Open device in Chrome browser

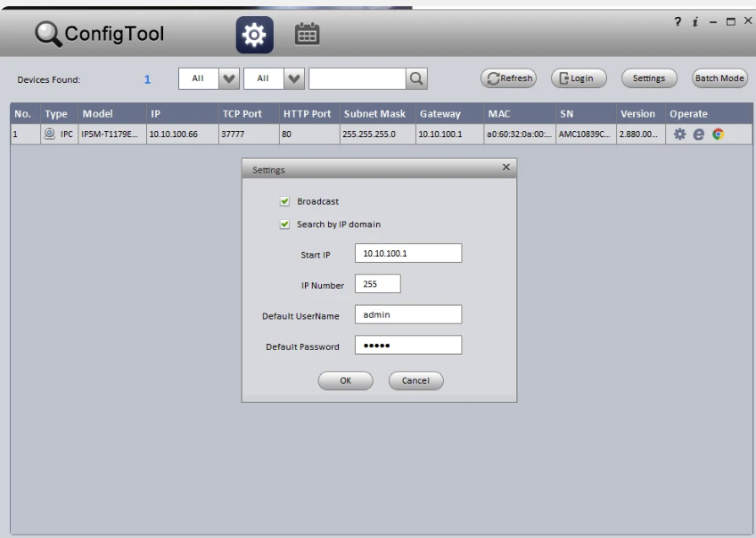click(718, 134)
